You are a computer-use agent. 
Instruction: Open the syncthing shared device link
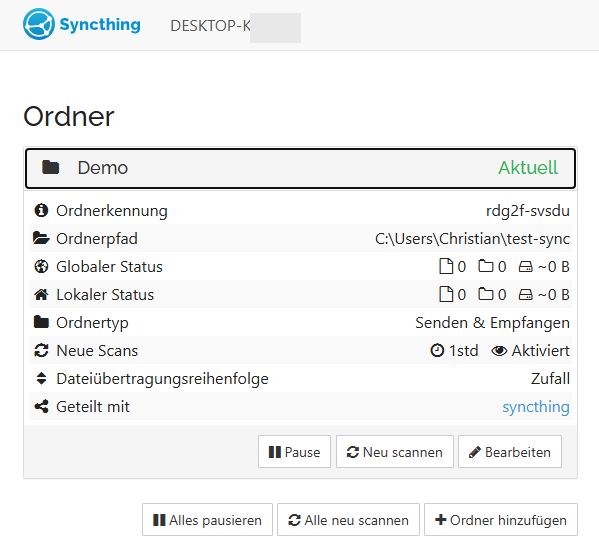[536, 407]
